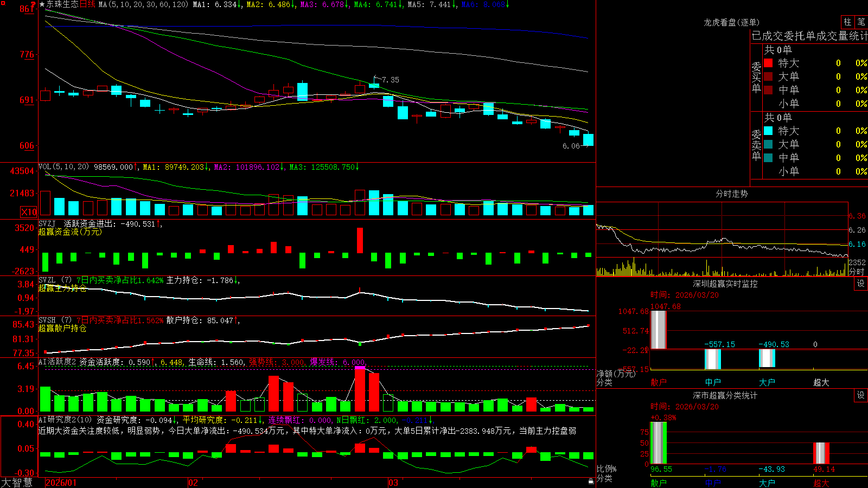Click the 超赢主力持仓 label
Viewport: 868px width, 488px height.
pyautogui.click(x=62, y=288)
